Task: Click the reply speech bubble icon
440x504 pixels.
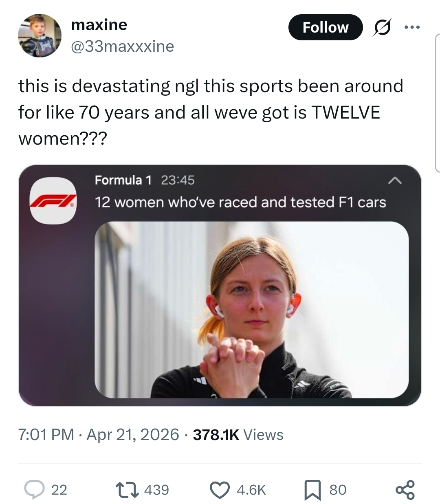Action: coord(34,489)
